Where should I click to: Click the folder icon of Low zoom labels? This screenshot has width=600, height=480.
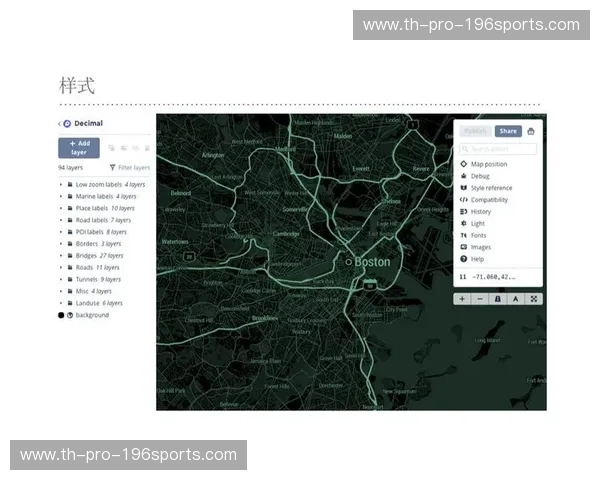point(70,184)
